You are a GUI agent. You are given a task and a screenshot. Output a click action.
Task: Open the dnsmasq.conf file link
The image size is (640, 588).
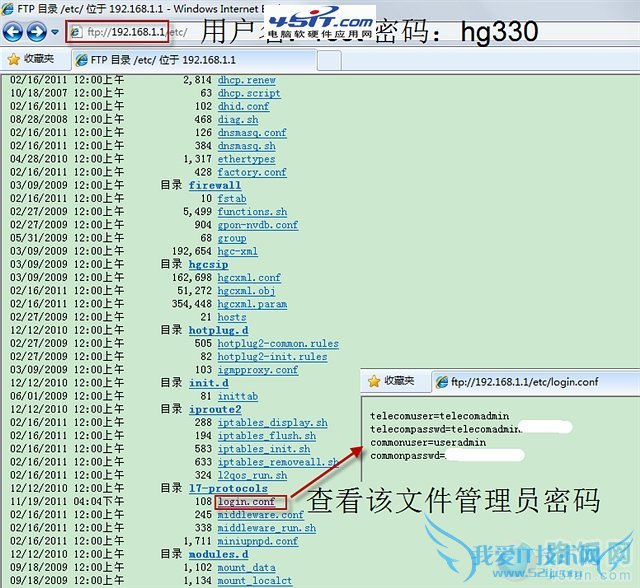(x=252, y=133)
